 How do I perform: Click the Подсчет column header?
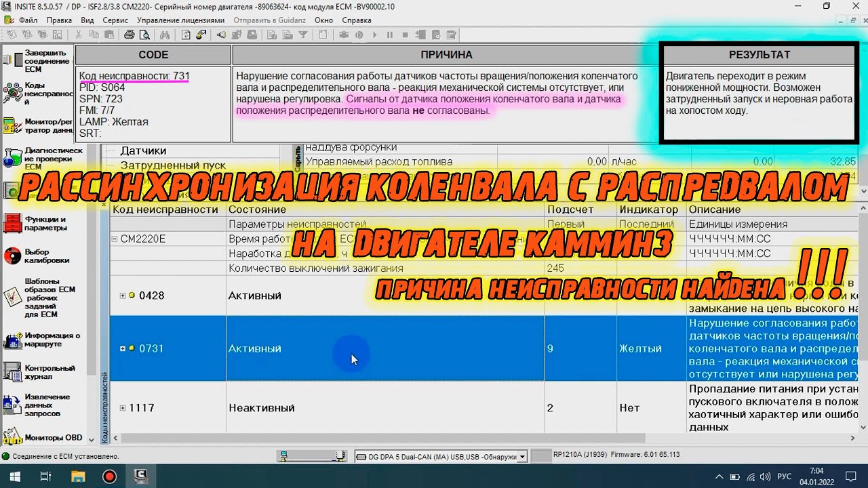[580, 209]
